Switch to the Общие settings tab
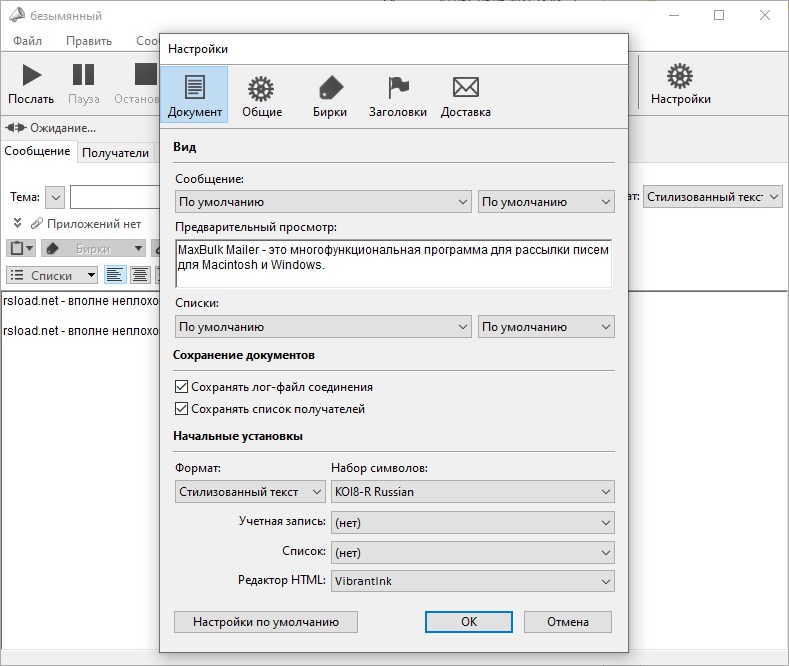The height and width of the screenshot is (666, 789). click(262, 95)
